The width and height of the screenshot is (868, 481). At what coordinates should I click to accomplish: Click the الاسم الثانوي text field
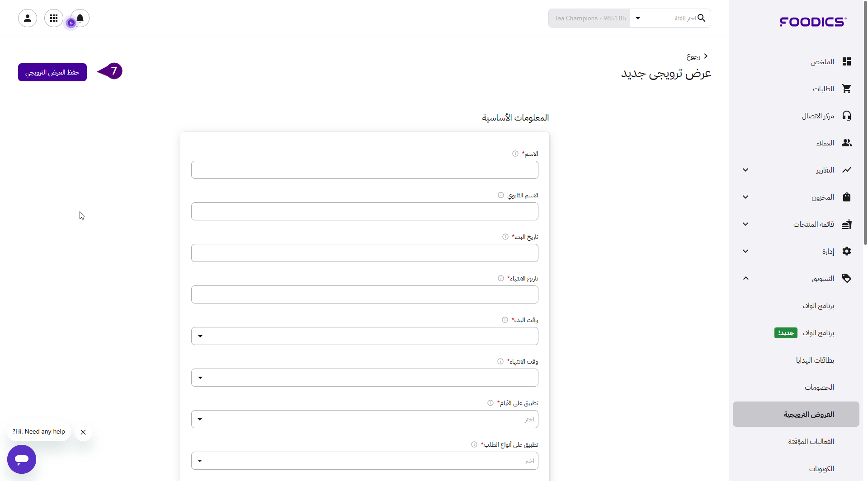pos(364,211)
